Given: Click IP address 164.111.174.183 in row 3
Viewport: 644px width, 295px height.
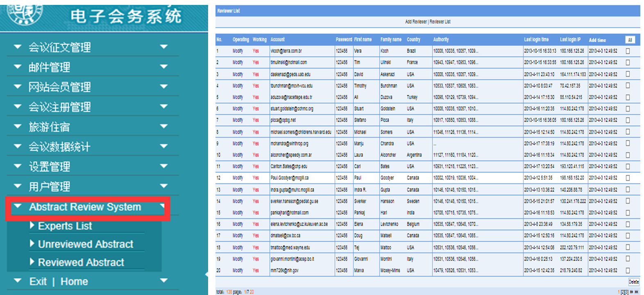Looking at the screenshot, I should (x=573, y=74).
